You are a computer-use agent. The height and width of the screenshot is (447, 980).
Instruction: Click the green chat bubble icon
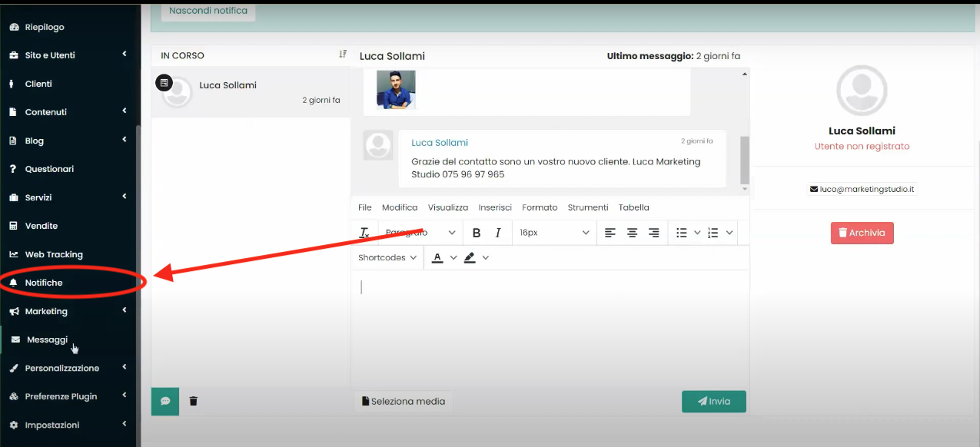pos(165,401)
